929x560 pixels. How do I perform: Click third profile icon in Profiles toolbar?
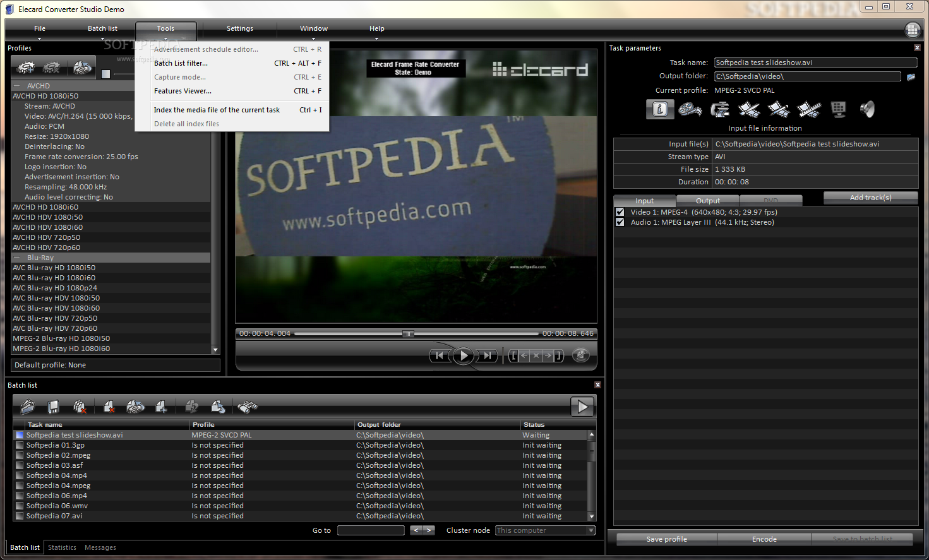click(81, 68)
